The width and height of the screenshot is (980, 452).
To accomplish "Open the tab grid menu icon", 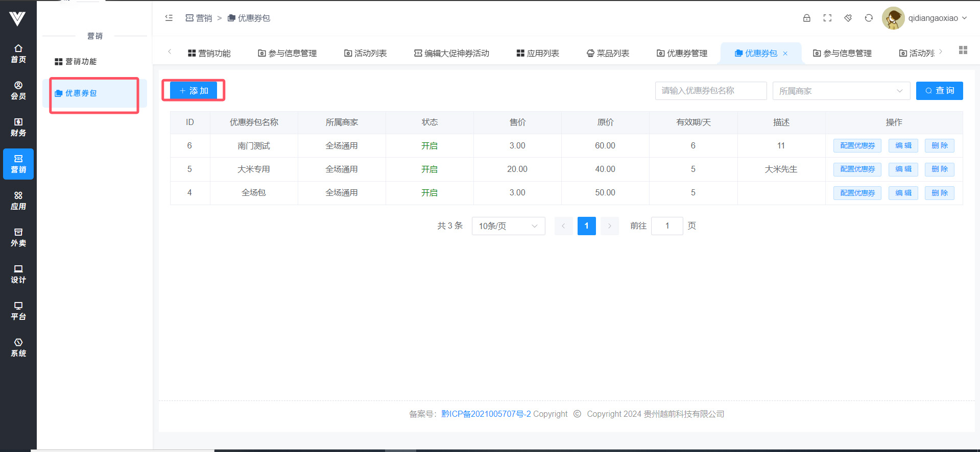I will pyautogui.click(x=963, y=50).
